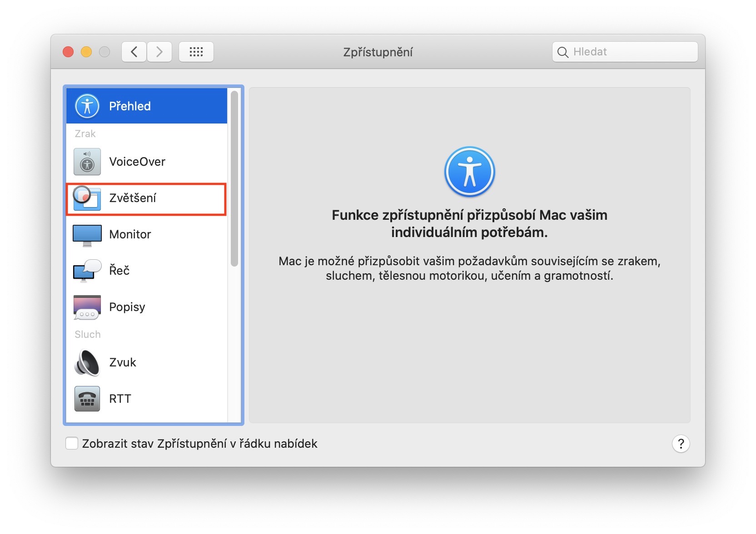Go forward with the right arrow
756x534 pixels.
click(x=159, y=52)
